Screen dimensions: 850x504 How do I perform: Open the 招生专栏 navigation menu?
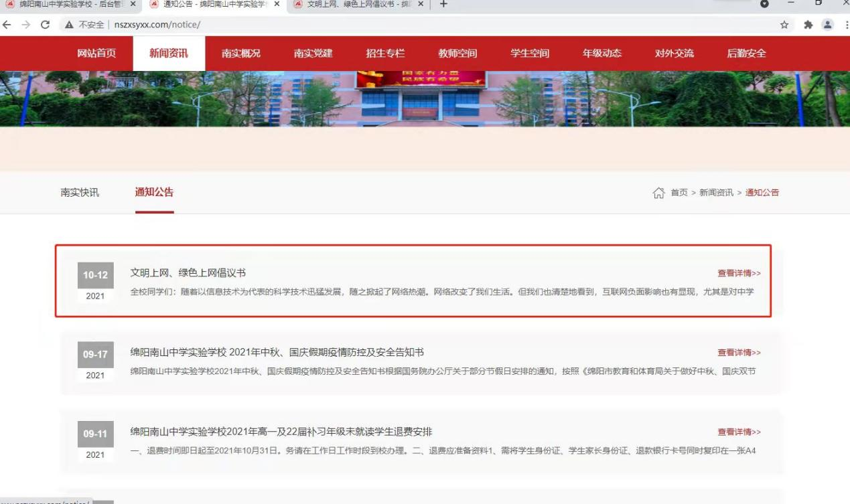pos(384,52)
